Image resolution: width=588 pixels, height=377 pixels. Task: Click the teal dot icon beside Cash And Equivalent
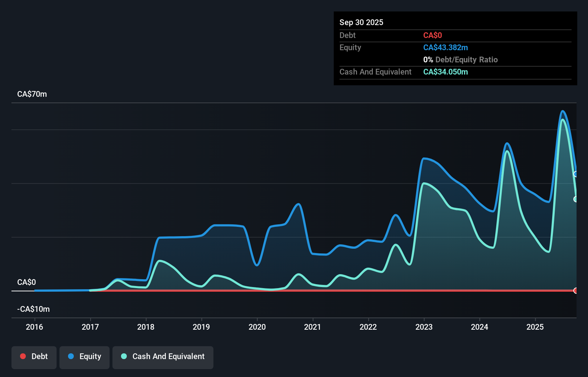(124, 356)
